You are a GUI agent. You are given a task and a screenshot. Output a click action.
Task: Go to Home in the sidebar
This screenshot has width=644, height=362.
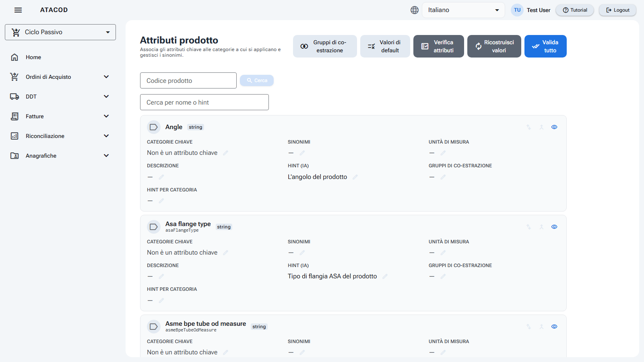click(60, 57)
